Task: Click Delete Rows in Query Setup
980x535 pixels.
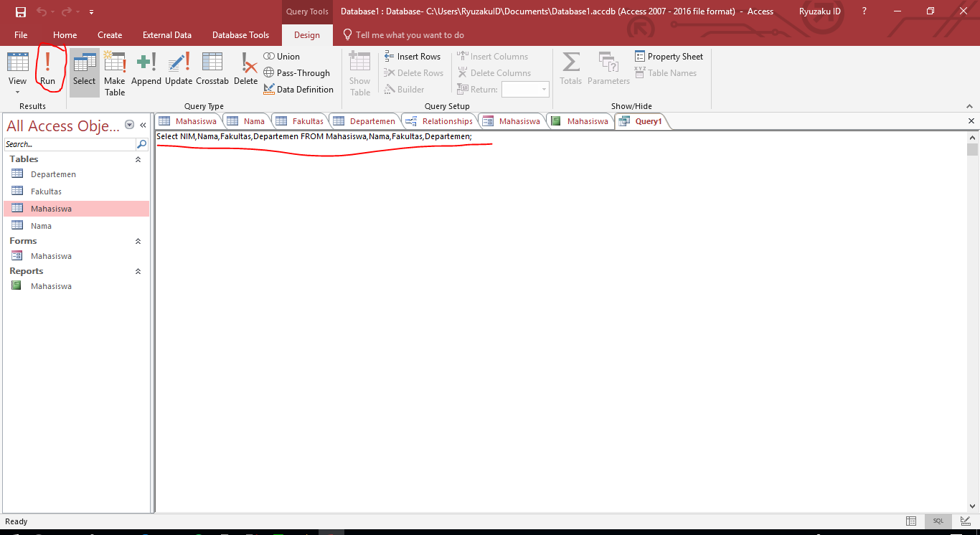Action: coord(414,73)
